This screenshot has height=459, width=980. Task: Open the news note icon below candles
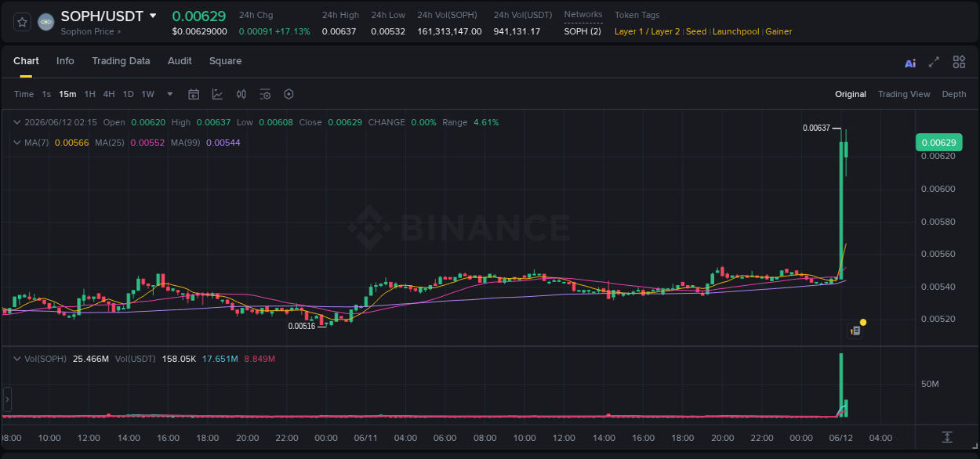pyautogui.click(x=855, y=331)
